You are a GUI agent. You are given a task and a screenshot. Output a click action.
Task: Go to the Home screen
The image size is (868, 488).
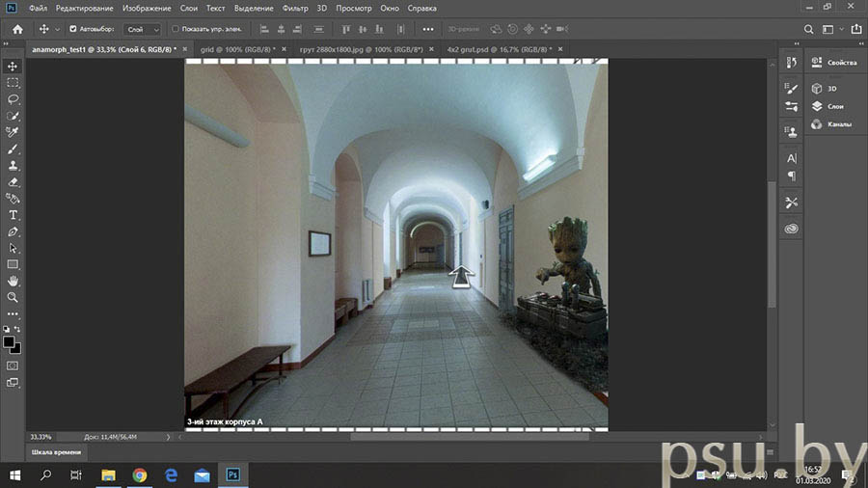tap(17, 29)
